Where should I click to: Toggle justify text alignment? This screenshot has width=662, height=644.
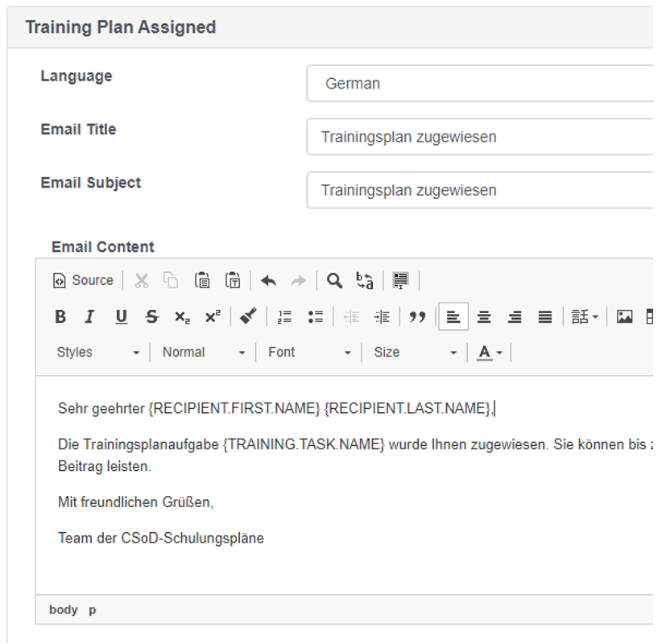tap(545, 316)
